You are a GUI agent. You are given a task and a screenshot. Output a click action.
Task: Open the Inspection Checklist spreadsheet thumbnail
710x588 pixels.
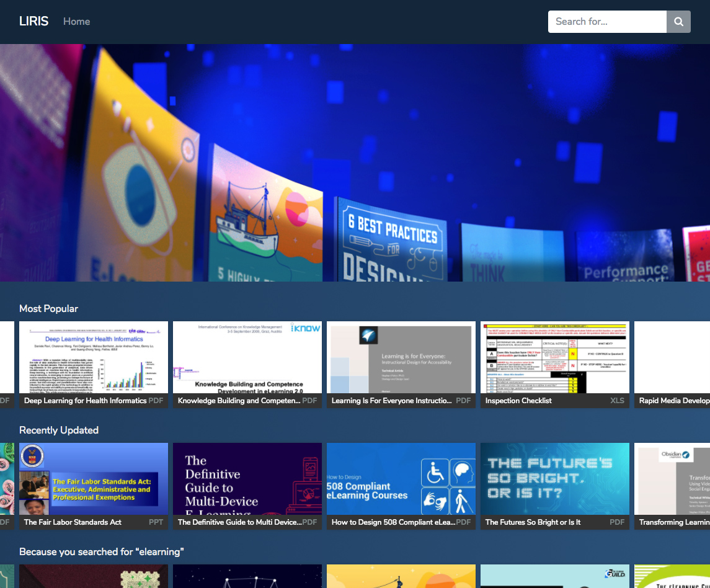coord(555,357)
